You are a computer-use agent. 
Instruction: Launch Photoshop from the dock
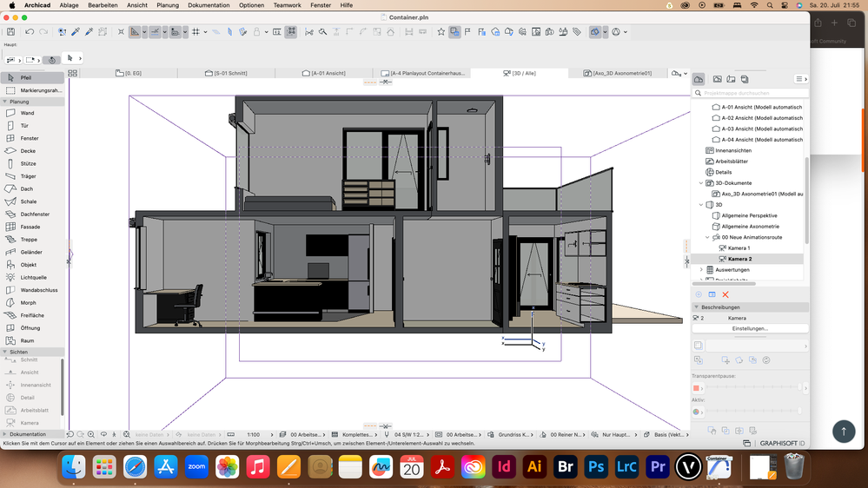(596, 466)
